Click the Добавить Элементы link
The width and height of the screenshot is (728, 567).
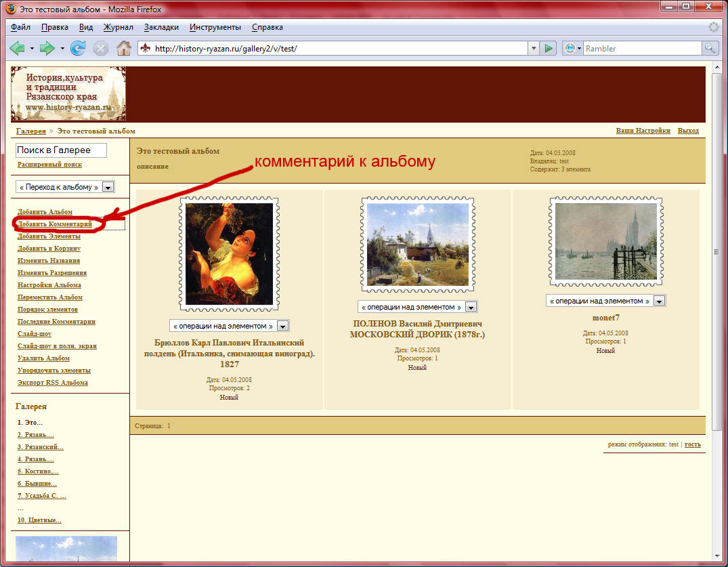point(49,236)
